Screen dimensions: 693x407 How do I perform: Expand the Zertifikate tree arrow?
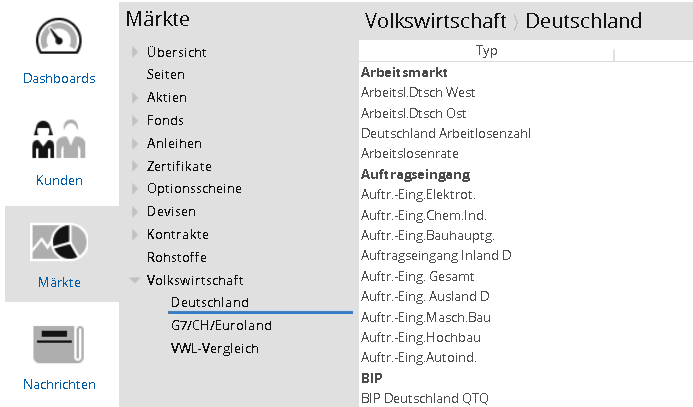click(x=135, y=167)
